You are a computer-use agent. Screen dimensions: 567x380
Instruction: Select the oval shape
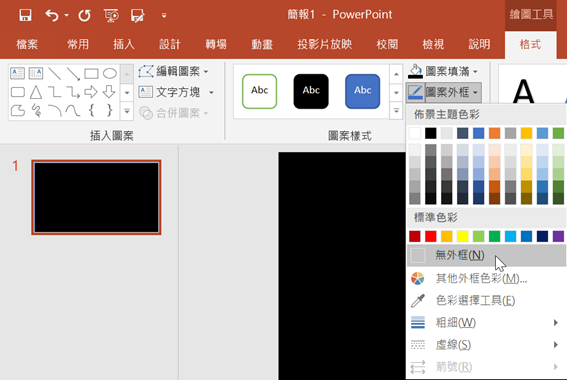point(110,73)
